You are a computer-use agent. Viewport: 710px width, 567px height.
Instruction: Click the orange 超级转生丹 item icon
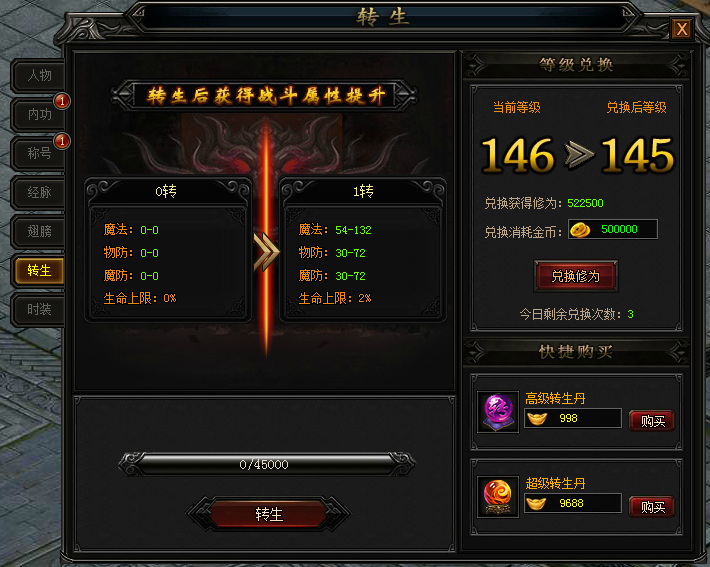click(x=498, y=496)
